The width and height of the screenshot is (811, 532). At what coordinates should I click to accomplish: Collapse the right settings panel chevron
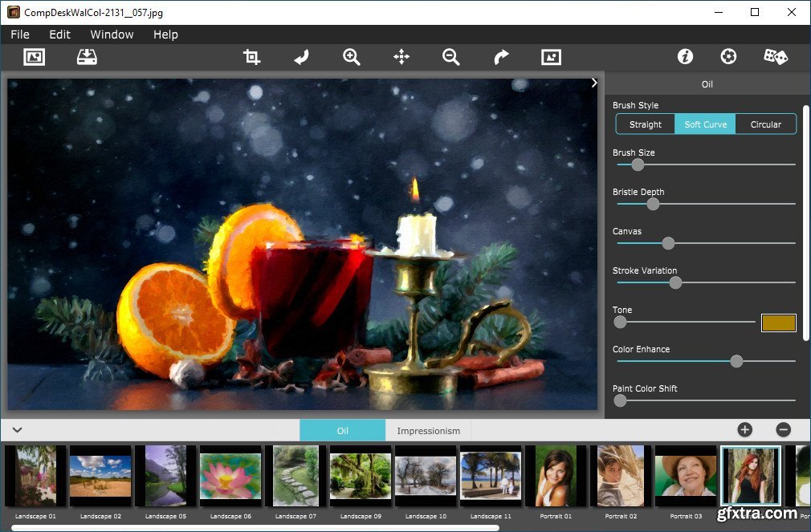pyautogui.click(x=594, y=83)
